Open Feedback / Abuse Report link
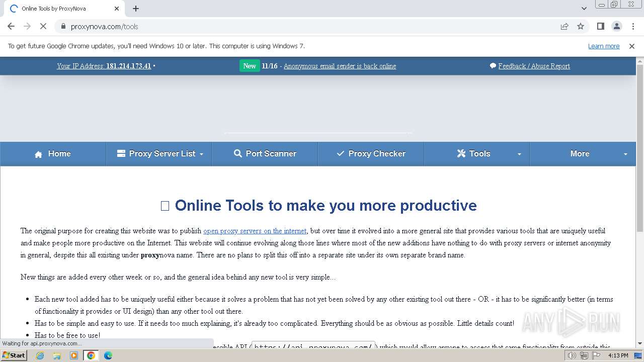Viewport: 644px width, 362px height. pyautogui.click(x=534, y=66)
